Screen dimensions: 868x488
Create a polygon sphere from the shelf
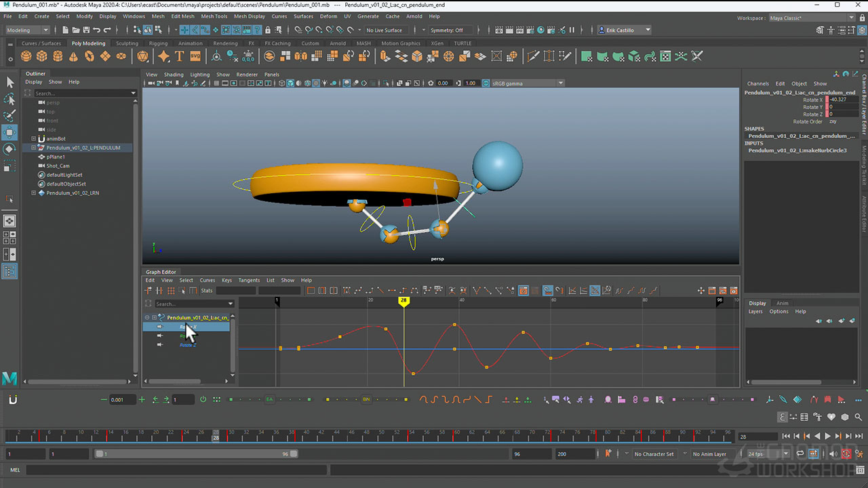26,56
